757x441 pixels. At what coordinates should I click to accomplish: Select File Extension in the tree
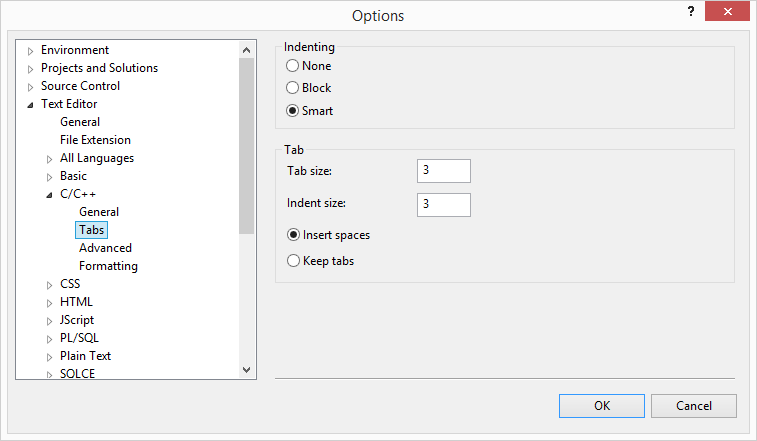coord(95,140)
